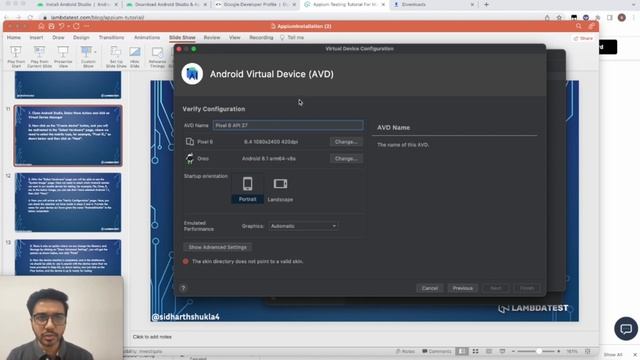
Task: Click Comments button in PowerPoint status bar
Action: 437,351
